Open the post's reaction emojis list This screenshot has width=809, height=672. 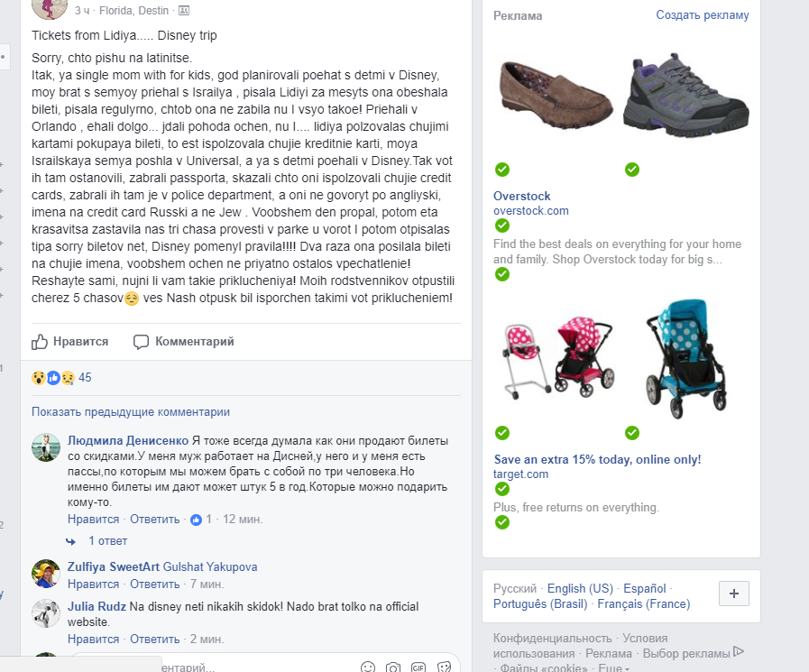(53, 378)
